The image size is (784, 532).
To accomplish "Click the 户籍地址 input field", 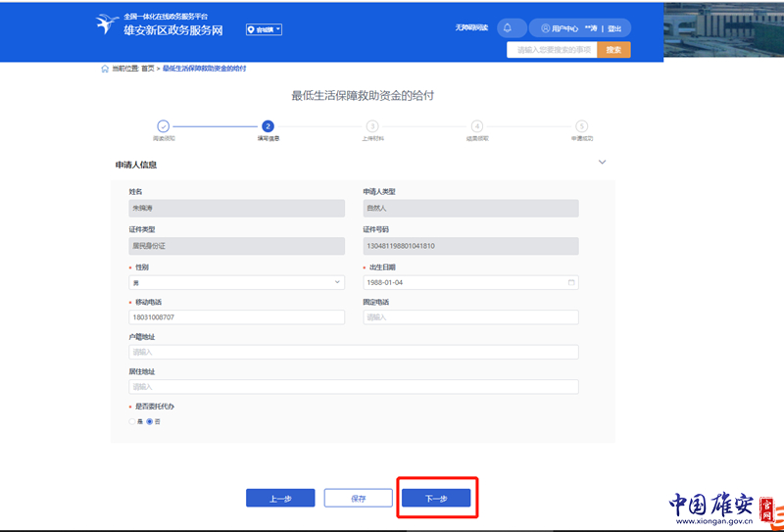I will pos(353,352).
